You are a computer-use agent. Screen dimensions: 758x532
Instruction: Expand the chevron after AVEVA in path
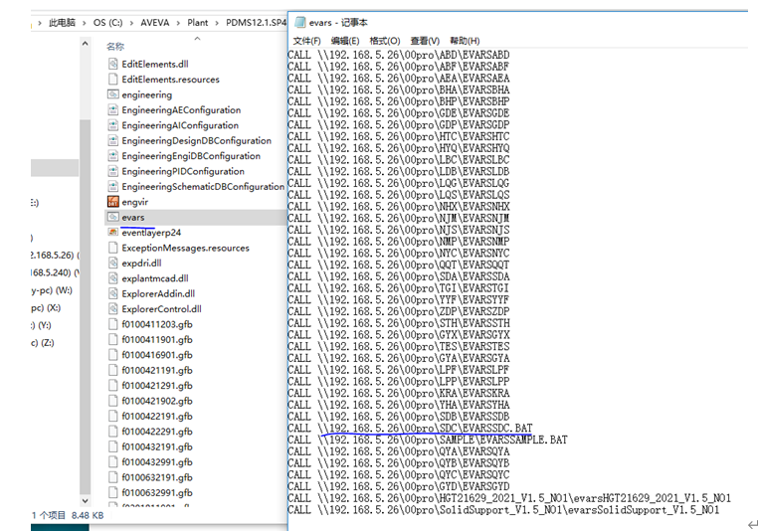(x=178, y=23)
